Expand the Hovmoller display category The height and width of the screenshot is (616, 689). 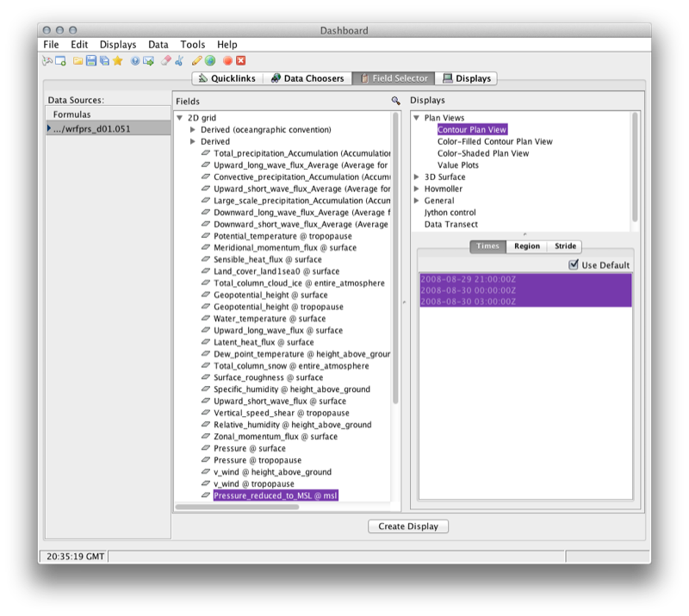pos(417,189)
